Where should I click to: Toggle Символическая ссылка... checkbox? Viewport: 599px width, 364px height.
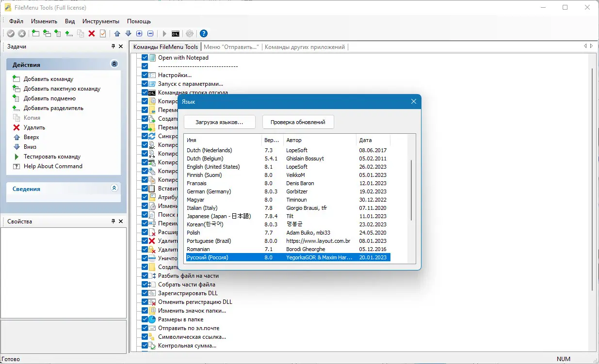[145, 337]
